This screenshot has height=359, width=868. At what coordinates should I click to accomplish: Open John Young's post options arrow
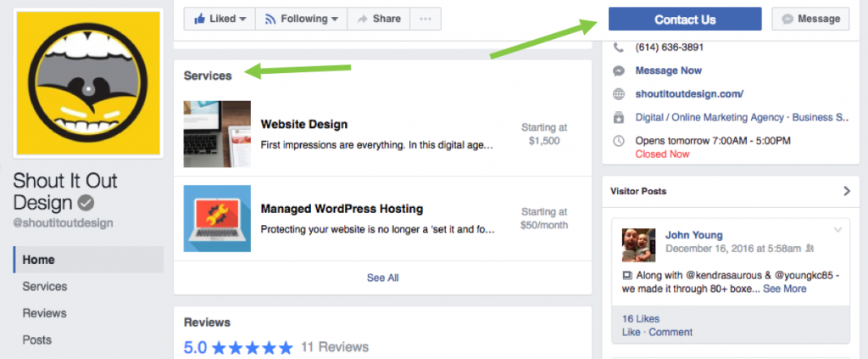pyautogui.click(x=838, y=230)
